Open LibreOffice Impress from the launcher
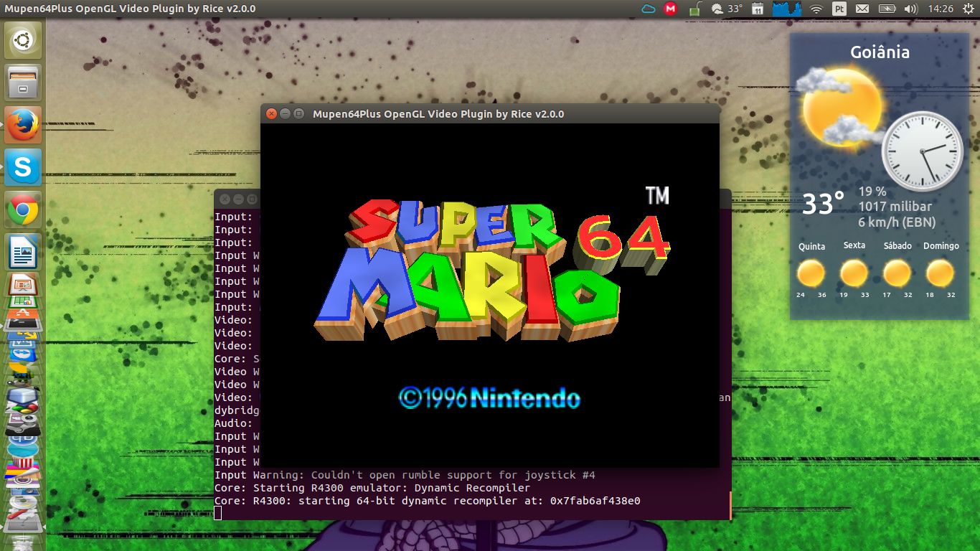980x551 pixels. click(23, 283)
